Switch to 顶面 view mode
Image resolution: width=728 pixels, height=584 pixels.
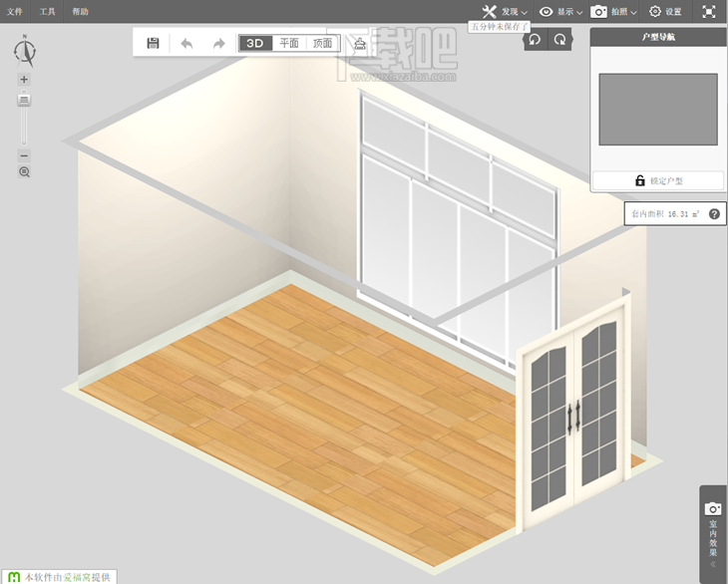pyautogui.click(x=322, y=43)
